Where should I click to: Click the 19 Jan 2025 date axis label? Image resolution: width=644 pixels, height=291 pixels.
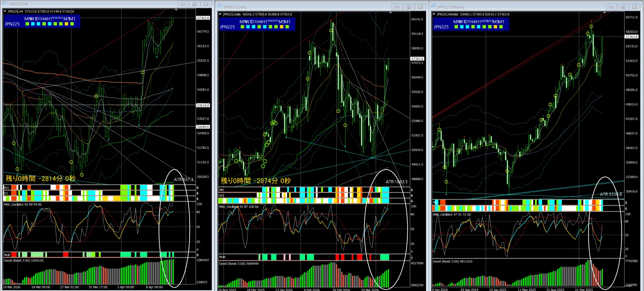tap(498, 290)
